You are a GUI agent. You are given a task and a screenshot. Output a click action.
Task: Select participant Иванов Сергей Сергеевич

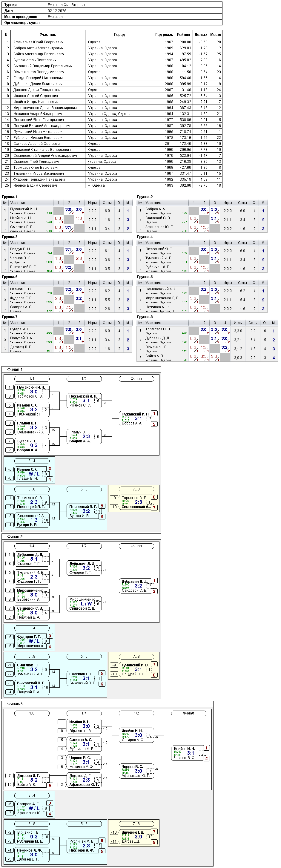click(x=35, y=96)
